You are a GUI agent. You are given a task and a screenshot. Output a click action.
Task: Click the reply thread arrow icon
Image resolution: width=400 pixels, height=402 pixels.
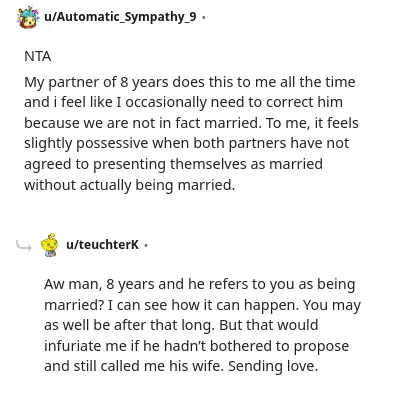[24, 246]
